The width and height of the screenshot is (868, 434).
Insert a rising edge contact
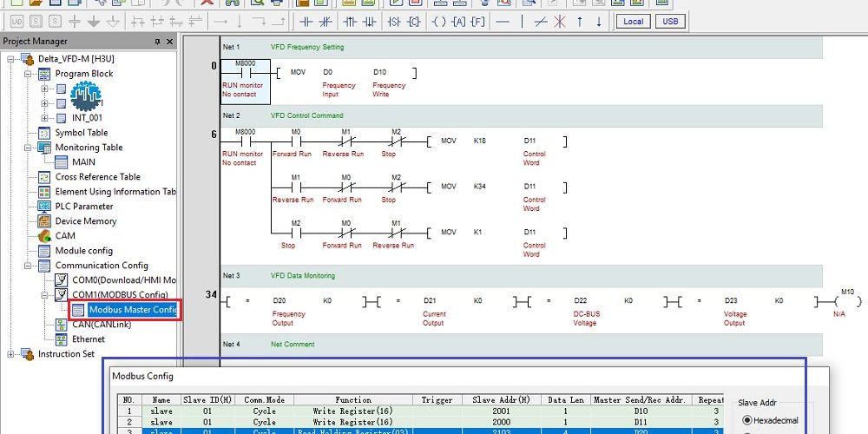pos(350,22)
